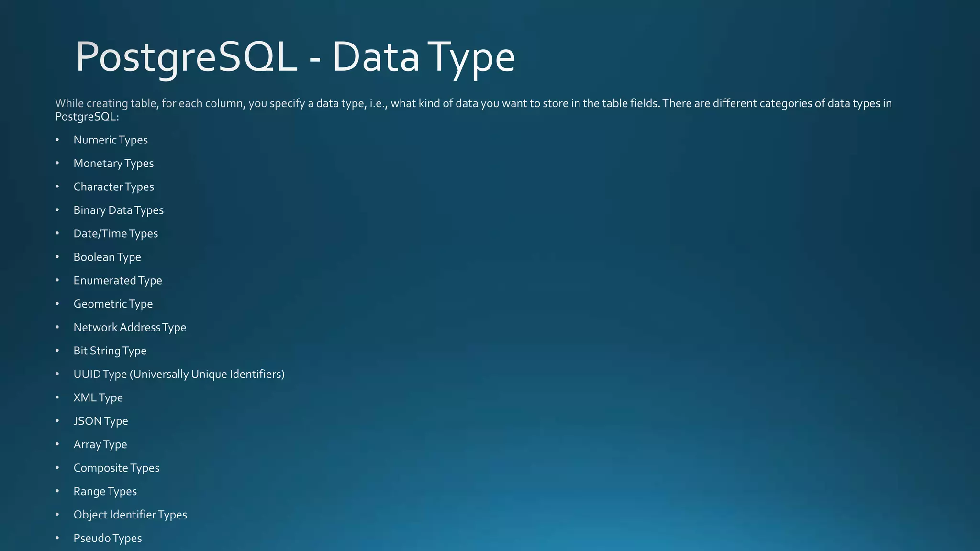Click the Bit String Type entry
Image resolution: width=980 pixels, height=551 pixels.
coord(110,351)
